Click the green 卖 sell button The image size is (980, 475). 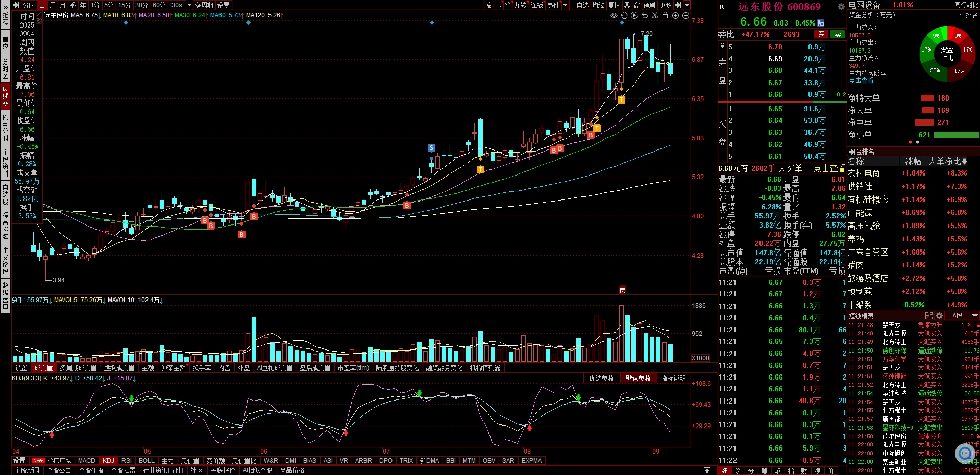838,34
